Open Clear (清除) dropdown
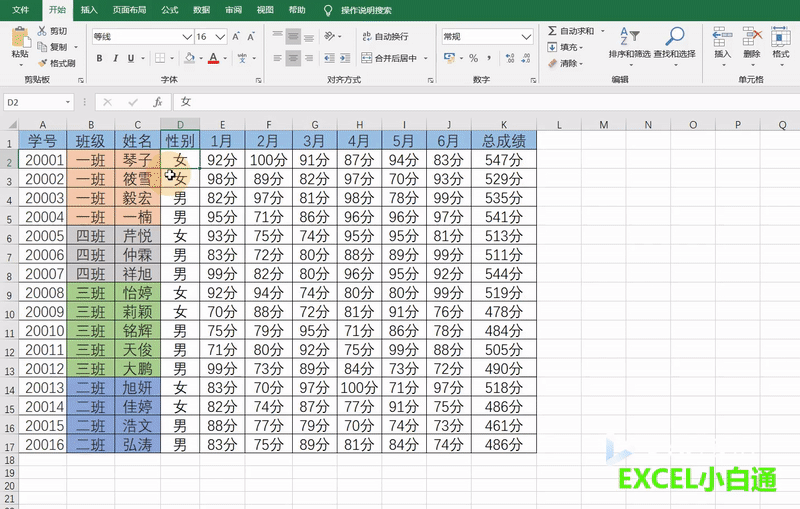Image resolution: width=800 pixels, height=509 pixels. tap(565, 63)
